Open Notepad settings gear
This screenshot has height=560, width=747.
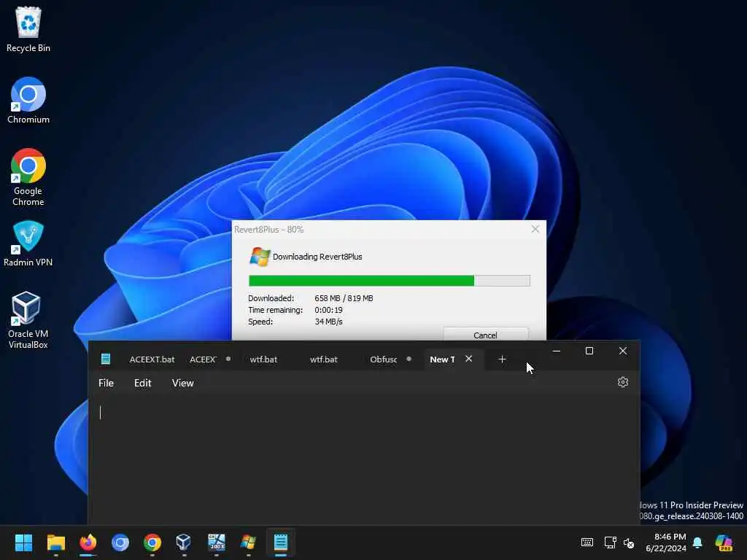(x=623, y=382)
